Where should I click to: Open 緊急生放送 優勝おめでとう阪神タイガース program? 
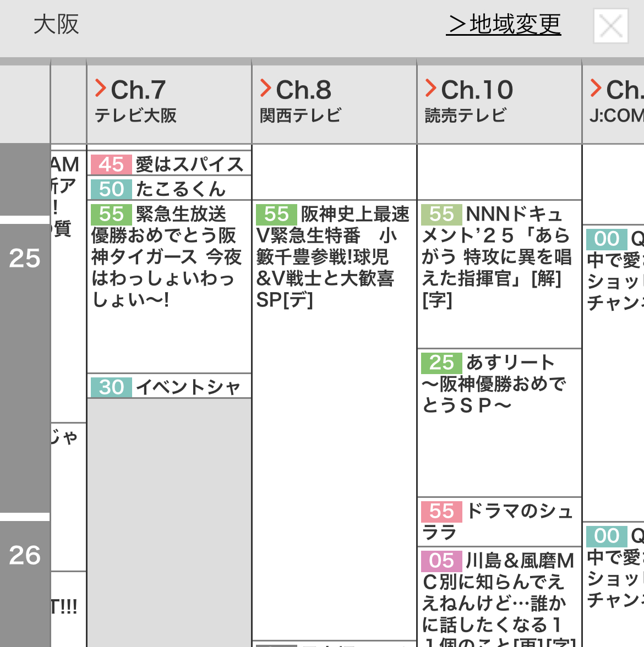168,257
